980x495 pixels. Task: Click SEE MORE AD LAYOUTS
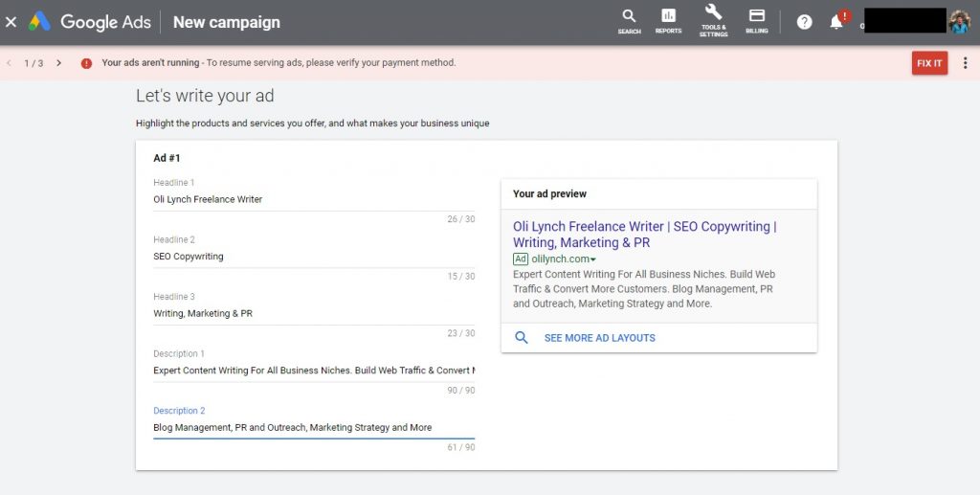[599, 338]
